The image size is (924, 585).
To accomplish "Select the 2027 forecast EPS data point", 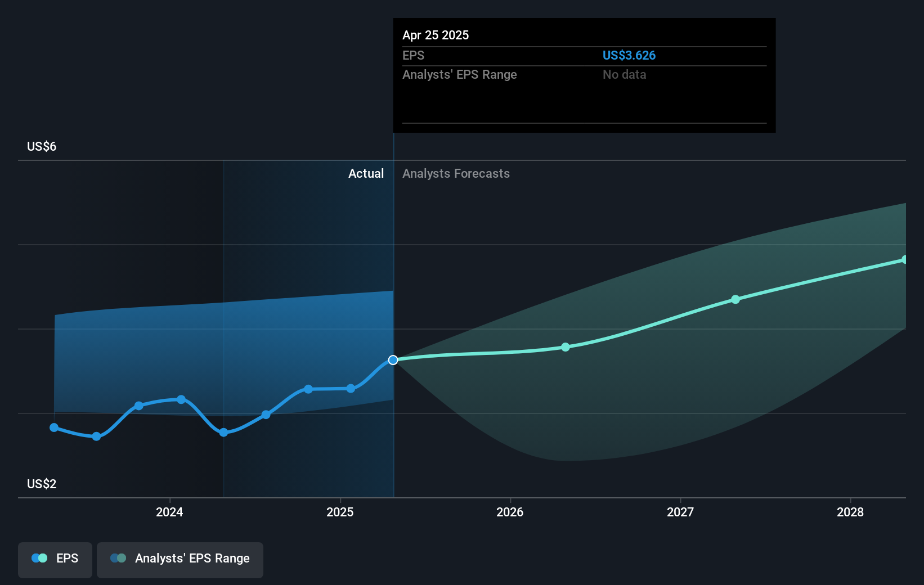I will pyautogui.click(x=735, y=299).
